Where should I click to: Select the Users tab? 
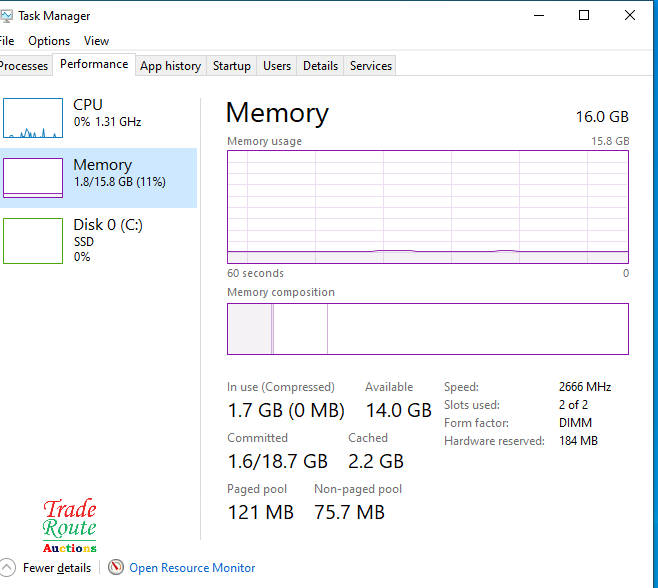277,66
